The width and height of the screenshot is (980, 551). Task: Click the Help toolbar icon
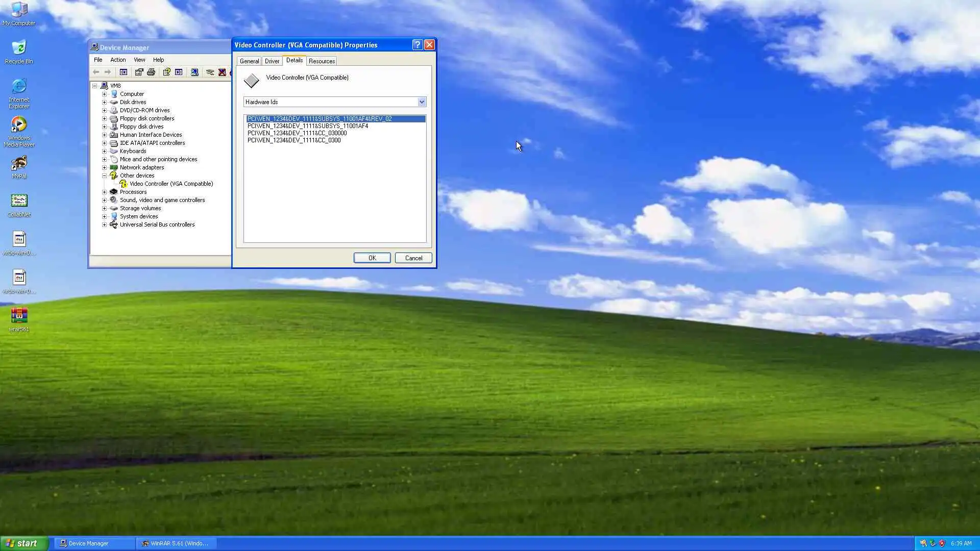[166, 72]
